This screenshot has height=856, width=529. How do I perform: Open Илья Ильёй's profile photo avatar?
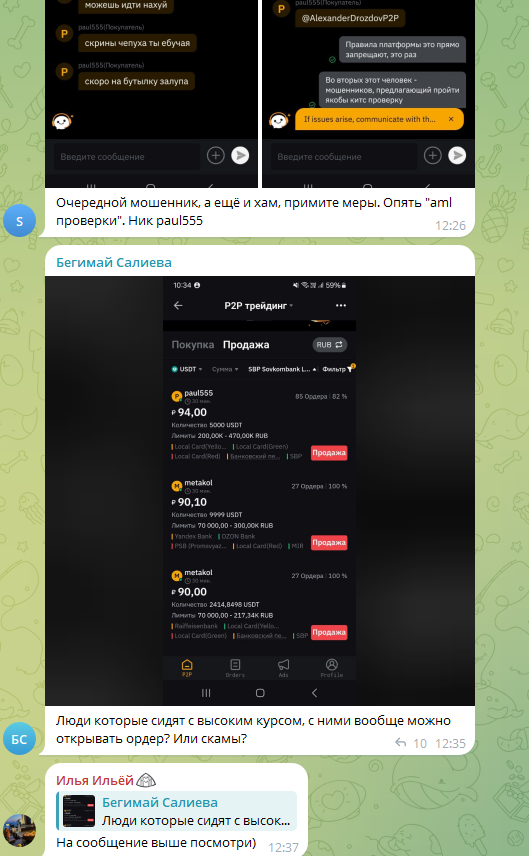click(20, 830)
